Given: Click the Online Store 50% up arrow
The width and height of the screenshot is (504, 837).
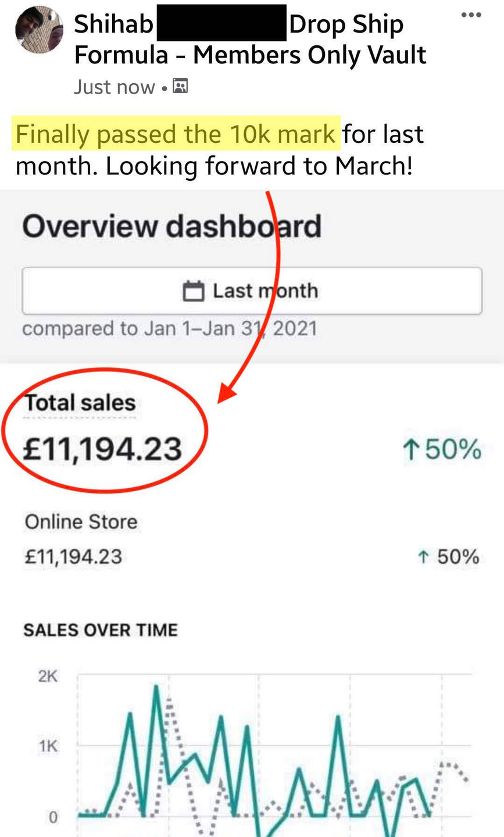Looking at the screenshot, I should tap(423, 557).
